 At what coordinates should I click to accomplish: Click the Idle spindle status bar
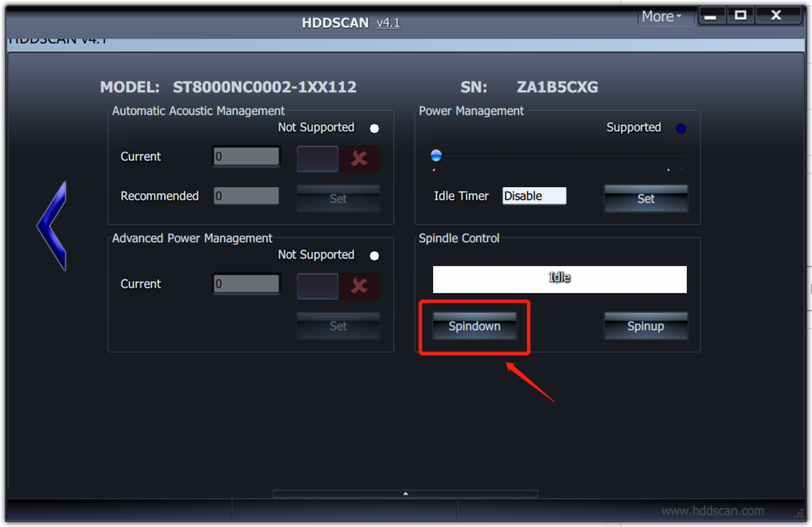coord(559,279)
